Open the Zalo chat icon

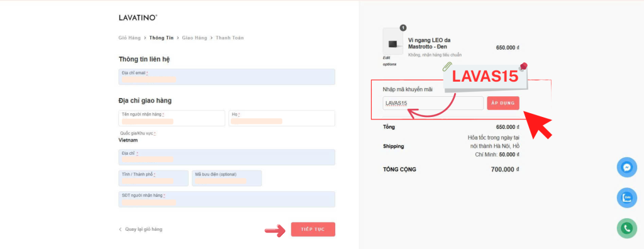click(x=627, y=197)
